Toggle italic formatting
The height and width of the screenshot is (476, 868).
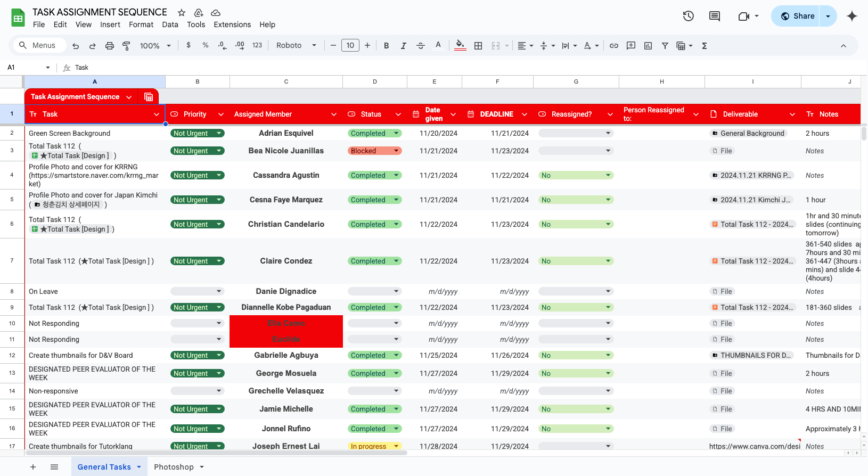(403, 46)
